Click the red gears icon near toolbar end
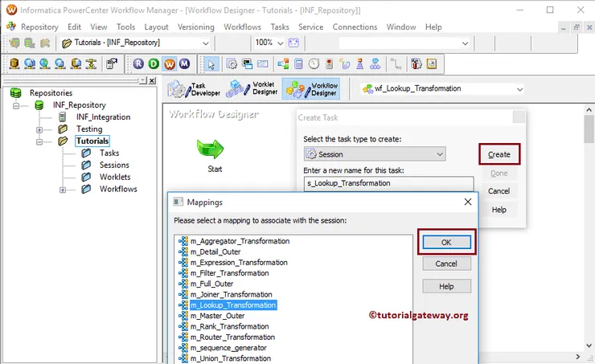595x364 pixels. pyautogui.click(x=416, y=63)
